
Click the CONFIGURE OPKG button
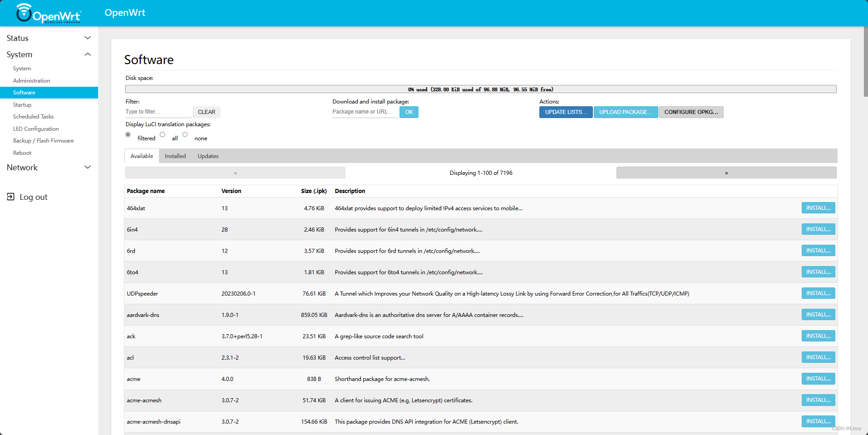691,112
